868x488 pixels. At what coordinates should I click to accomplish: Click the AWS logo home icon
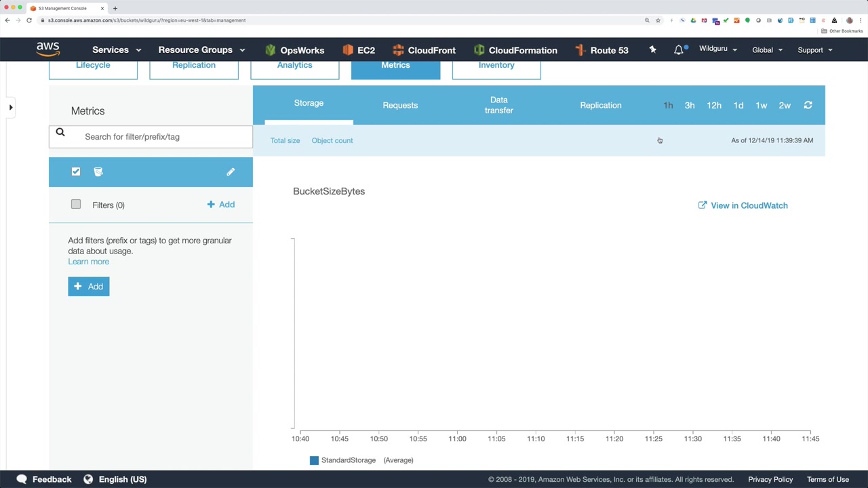[48, 49]
